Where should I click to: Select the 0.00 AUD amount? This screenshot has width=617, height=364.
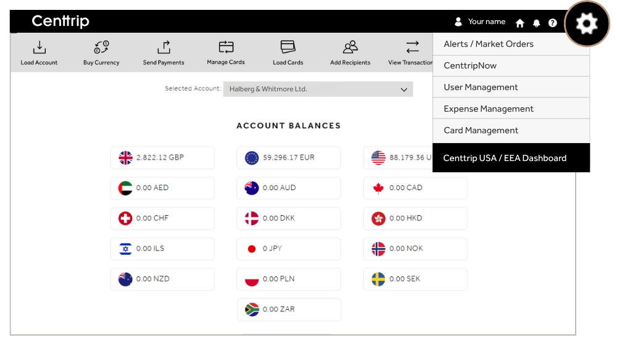coord(280,188)
